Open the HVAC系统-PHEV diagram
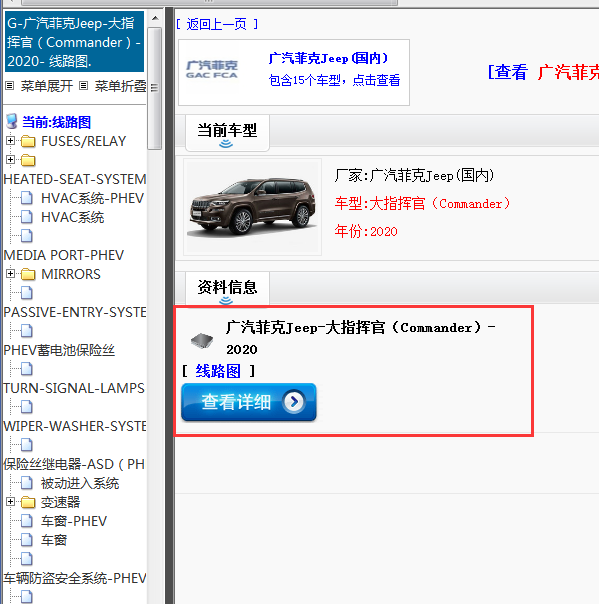Screen dimensions: 599x604 point(92,198)
